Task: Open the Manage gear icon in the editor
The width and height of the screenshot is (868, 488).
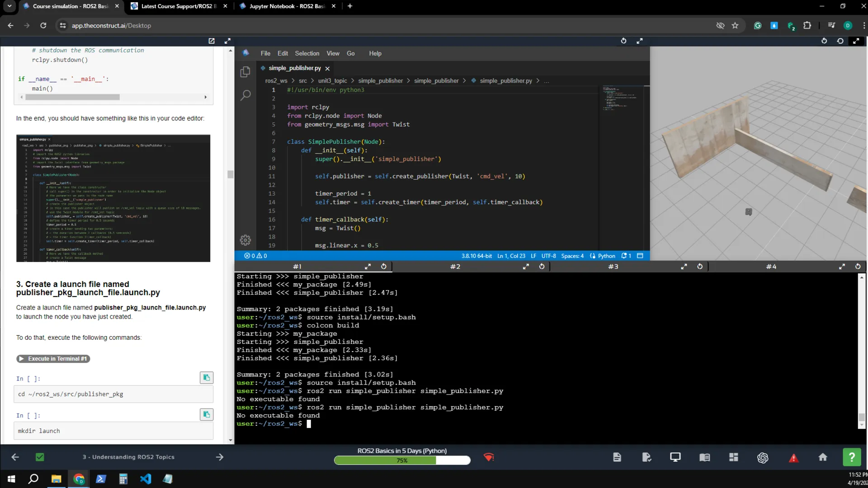Action: point(245,240)
